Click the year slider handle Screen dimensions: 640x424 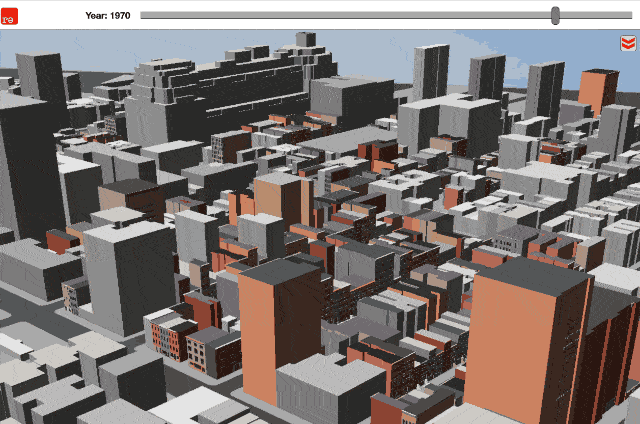pyautogui.click(x=555, y=15)
